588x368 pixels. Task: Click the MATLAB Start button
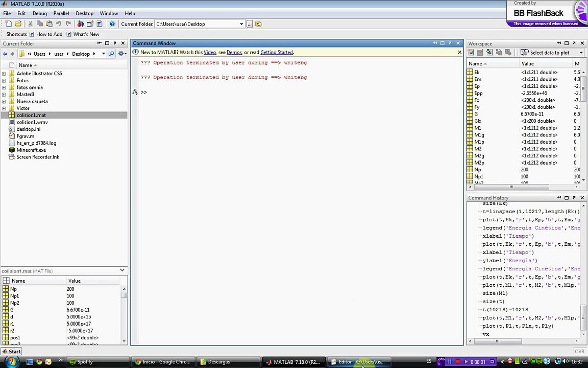point(11,352)
